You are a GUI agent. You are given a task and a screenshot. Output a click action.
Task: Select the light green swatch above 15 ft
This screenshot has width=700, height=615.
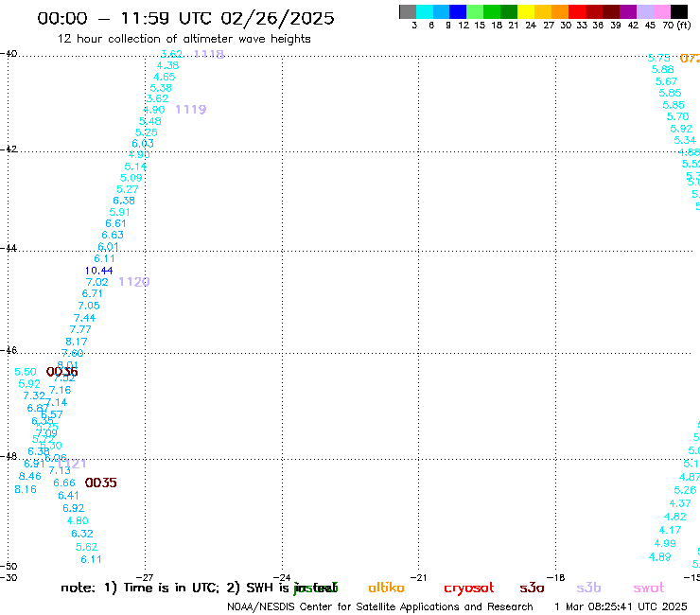click(x=475, y=11)
